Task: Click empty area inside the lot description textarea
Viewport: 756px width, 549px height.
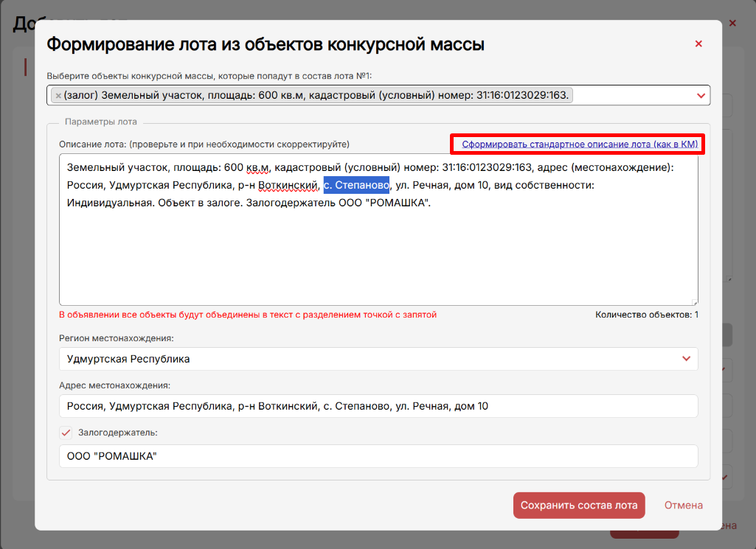Action: (378, 258)
